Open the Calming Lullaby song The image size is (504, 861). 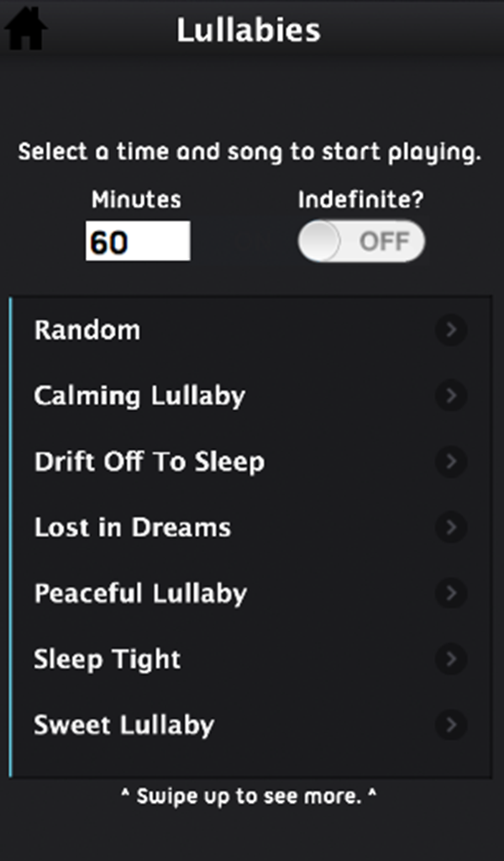tap(139, 395)
